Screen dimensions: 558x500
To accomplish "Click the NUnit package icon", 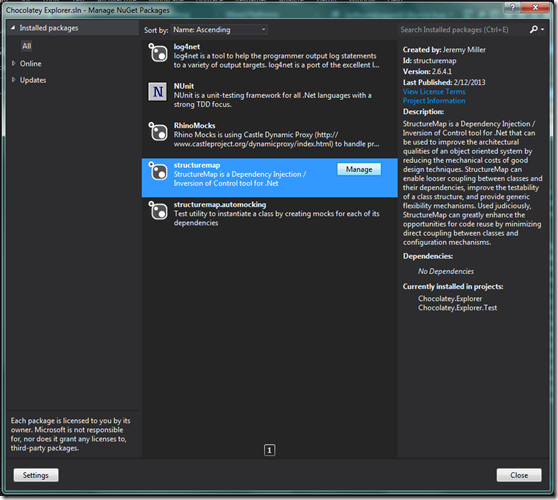I will 158,92.
